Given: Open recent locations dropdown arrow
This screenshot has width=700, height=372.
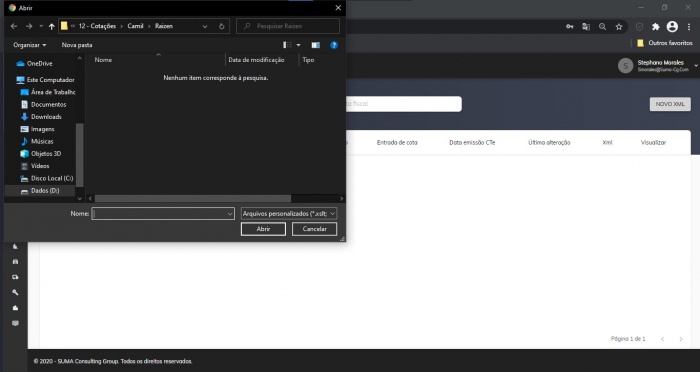Looking at the screenshot, I should [41, 26].
